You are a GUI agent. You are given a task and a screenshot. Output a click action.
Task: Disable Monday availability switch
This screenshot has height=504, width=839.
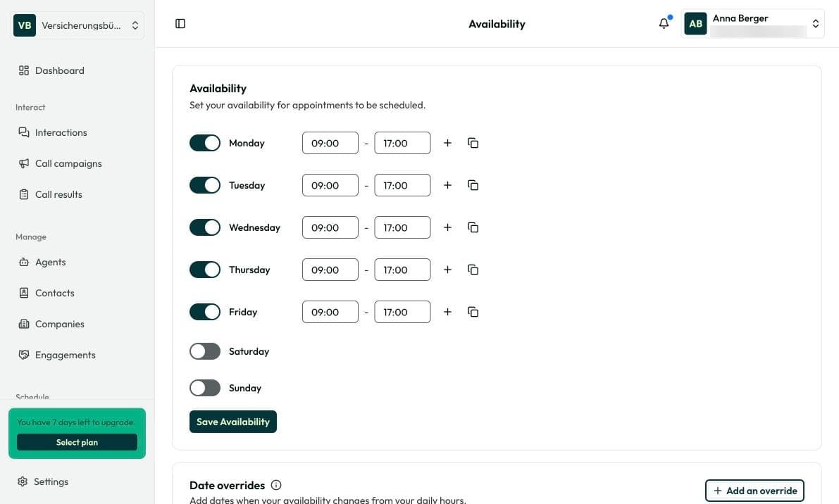[x=205, y=143]
